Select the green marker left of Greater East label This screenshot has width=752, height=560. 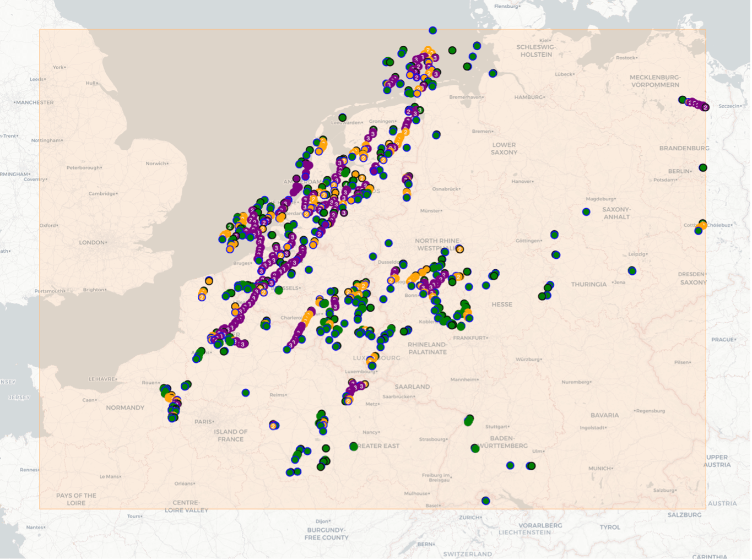[x=354, y=447]
